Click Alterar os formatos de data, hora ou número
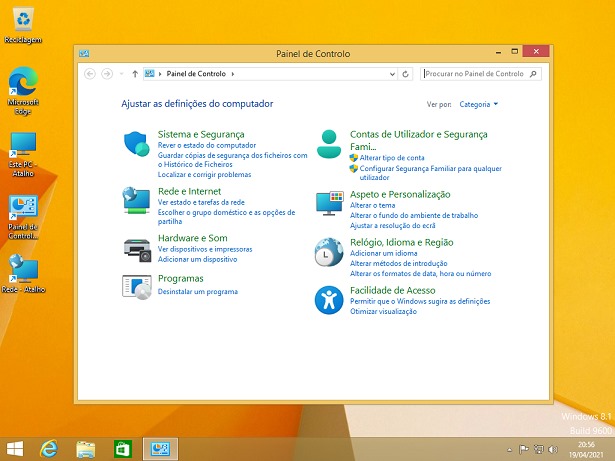The height and width of the screenshot is (461, 615). [x=420, y=274]
